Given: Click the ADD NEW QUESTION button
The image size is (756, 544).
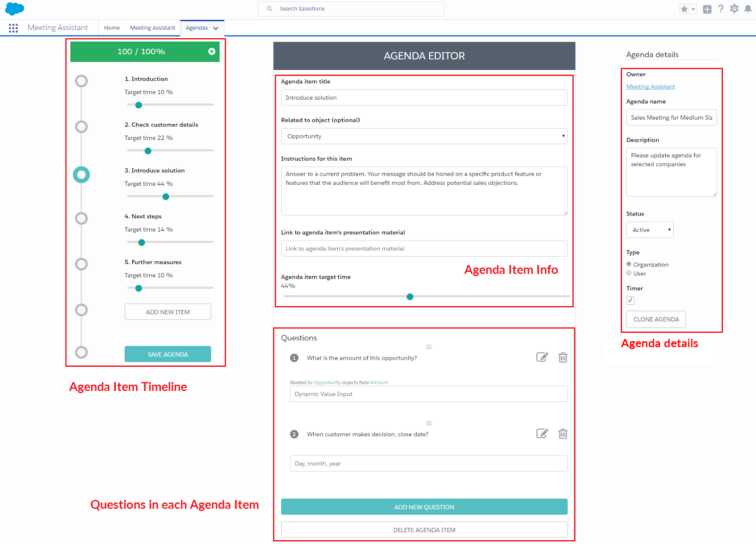Looking at the screenshot, I should tap(424, 507).
